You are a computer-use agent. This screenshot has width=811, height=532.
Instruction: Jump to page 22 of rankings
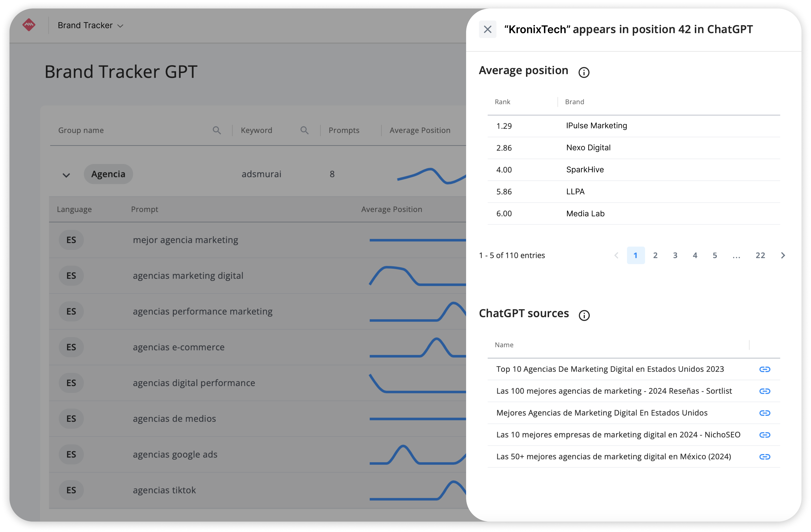760,255
